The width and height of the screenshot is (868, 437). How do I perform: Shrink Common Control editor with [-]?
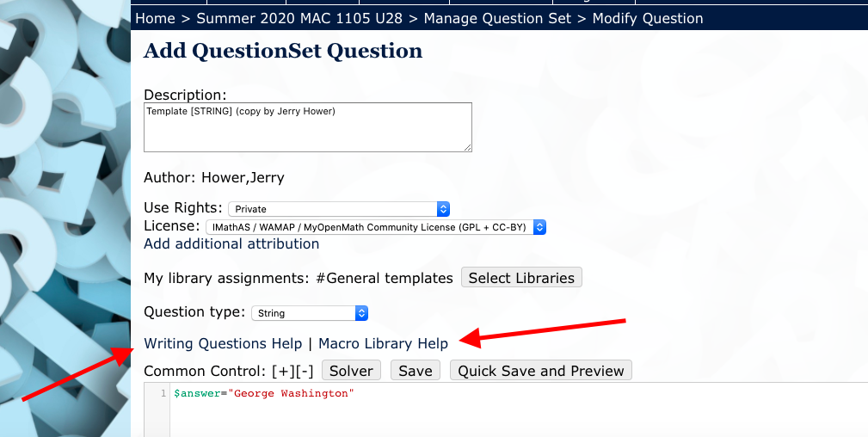tap(304, 371)
